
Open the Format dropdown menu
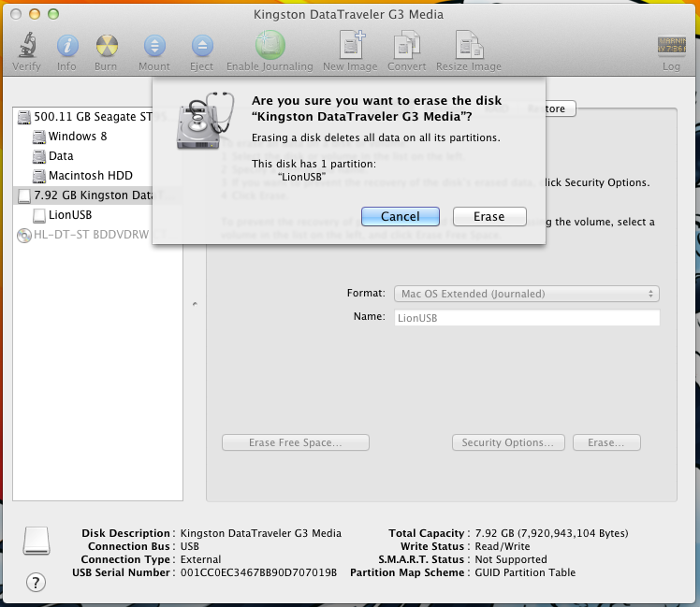coord(527,294)
